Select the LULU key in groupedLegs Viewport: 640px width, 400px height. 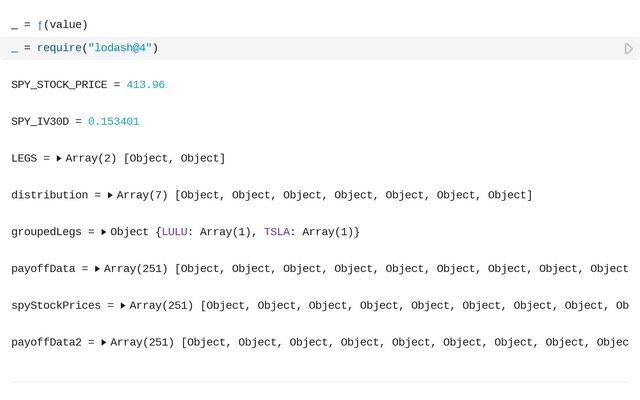click(177, 232)
